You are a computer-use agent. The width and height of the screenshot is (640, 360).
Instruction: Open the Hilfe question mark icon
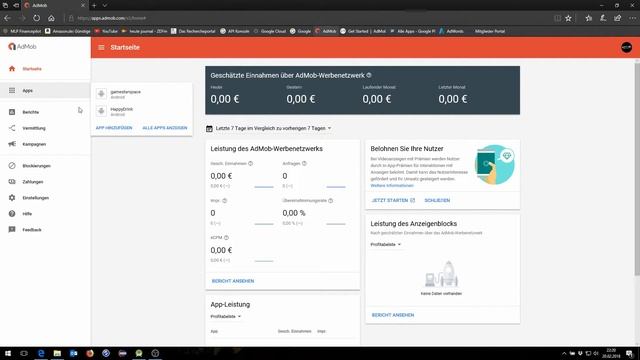(x=12, y=213)
